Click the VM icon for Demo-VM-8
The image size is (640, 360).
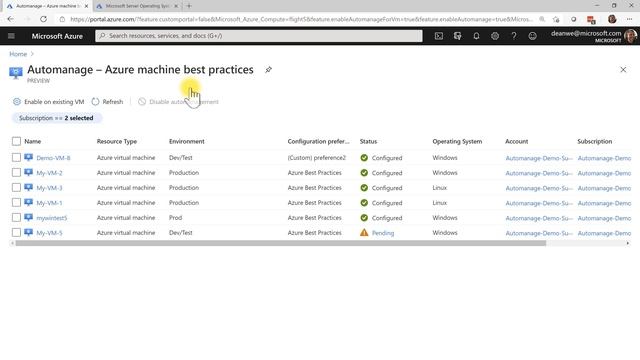click(28, 157)
